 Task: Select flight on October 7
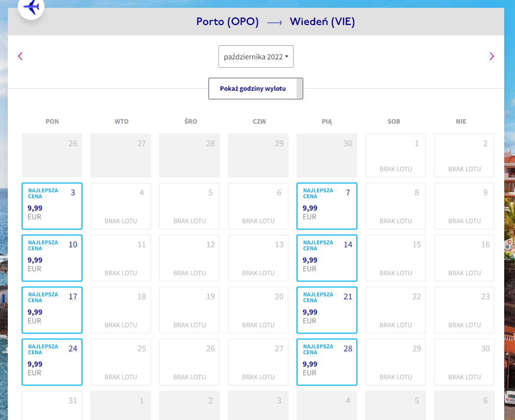[x=327, y=206]
